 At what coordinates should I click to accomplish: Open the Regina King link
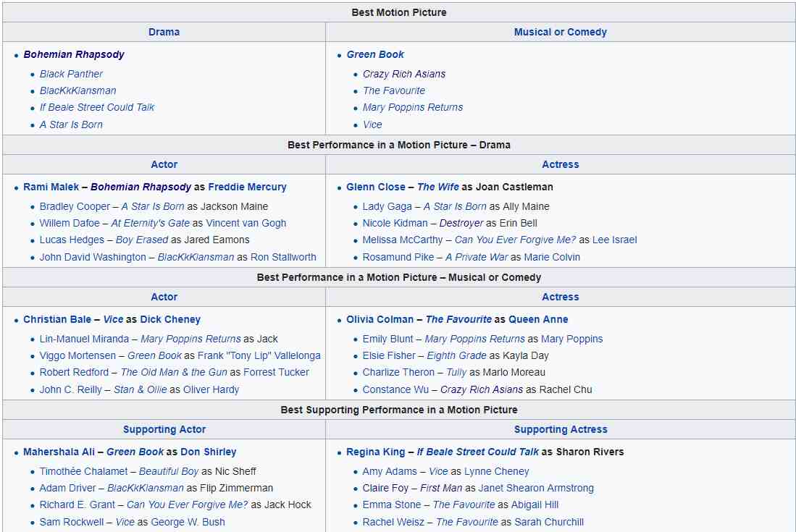pos(376,452)
